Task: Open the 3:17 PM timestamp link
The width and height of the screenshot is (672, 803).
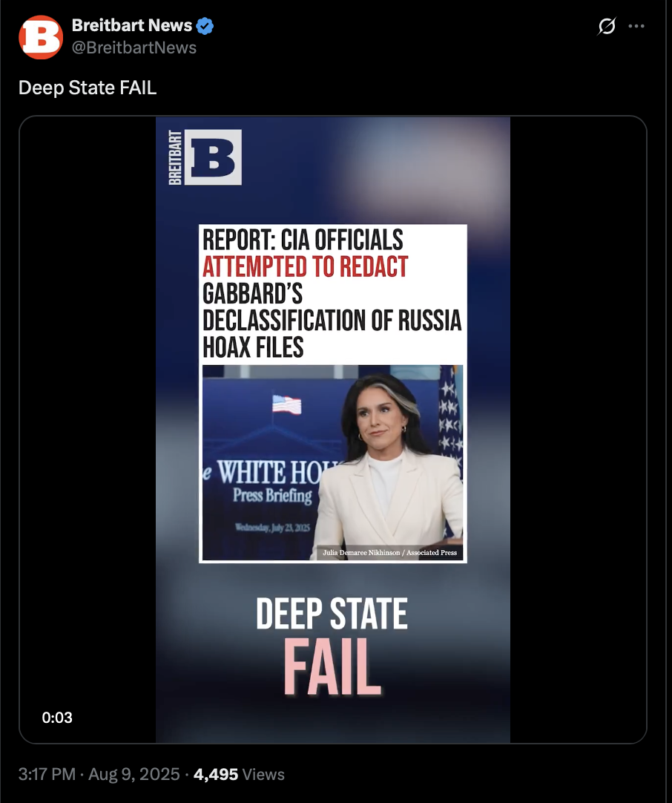Action: (x=47, y=774)
